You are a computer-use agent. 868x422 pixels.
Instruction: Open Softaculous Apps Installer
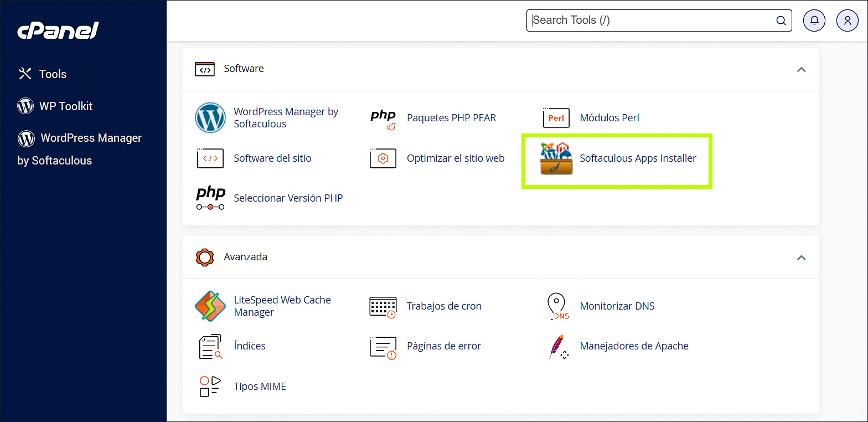coord(638,158)
